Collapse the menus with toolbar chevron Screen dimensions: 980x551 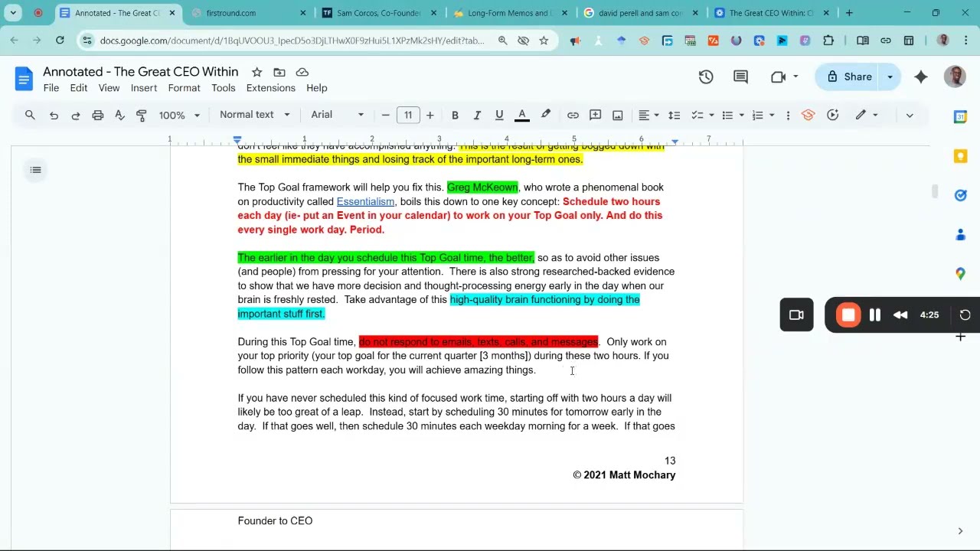point(910,115)
